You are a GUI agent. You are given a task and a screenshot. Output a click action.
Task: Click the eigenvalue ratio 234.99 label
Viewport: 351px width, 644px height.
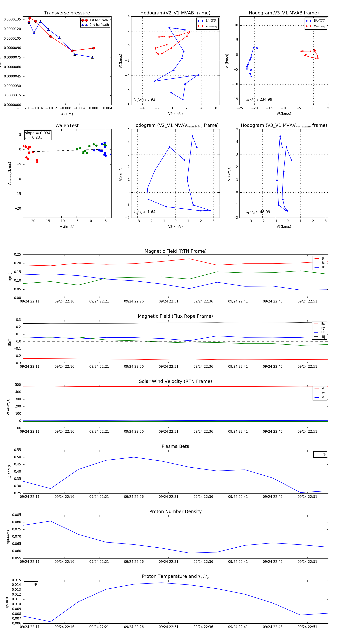[x=259, y=100]
